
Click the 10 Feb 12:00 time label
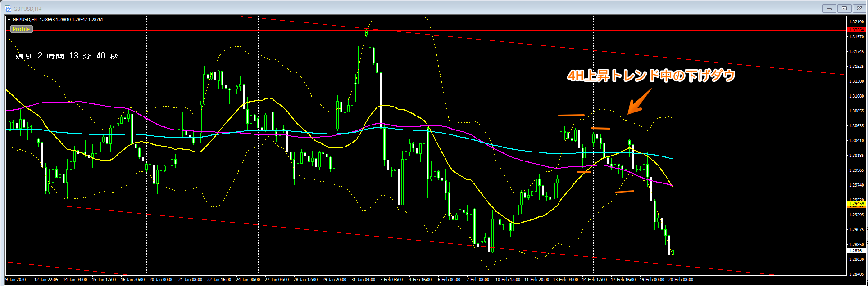pyautogui.click(x=508, y=280)
